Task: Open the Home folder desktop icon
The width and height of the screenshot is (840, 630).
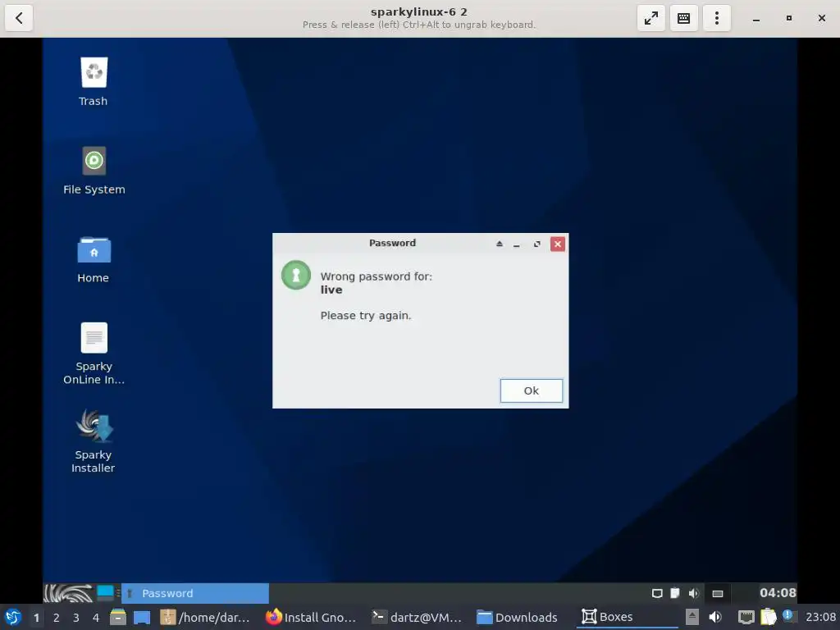Action: click(94, 259)
